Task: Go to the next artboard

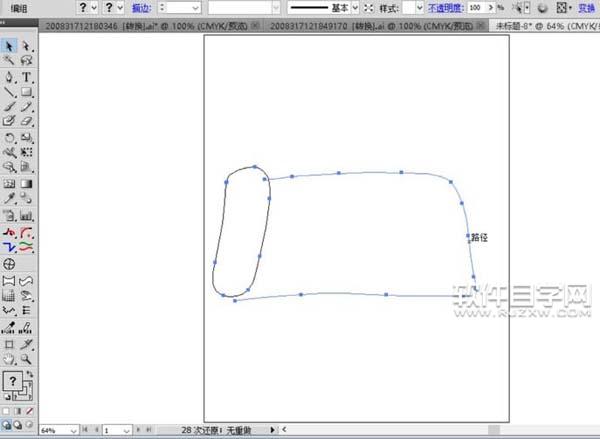Action: 138,430
